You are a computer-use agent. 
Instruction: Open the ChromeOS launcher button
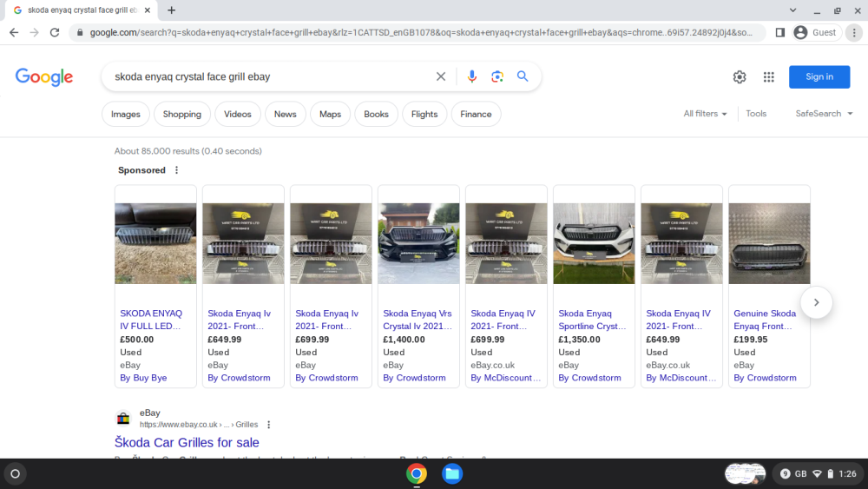click(x=16, y=474)
